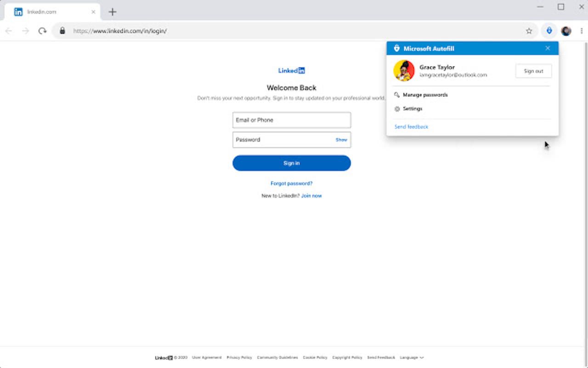Click the Microsoft Autofill extension icon in toolbar
The image size is (588, 368).
point(549,31)
